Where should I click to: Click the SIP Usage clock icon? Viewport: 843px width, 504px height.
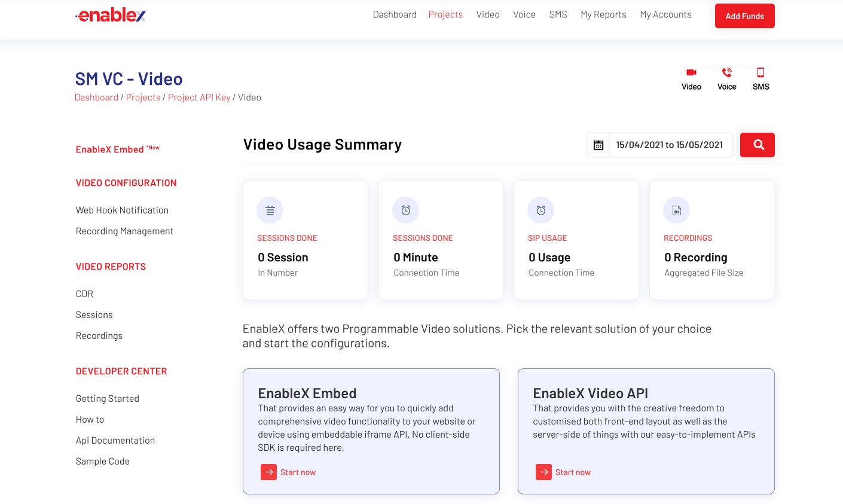click(x=540, y=210)
